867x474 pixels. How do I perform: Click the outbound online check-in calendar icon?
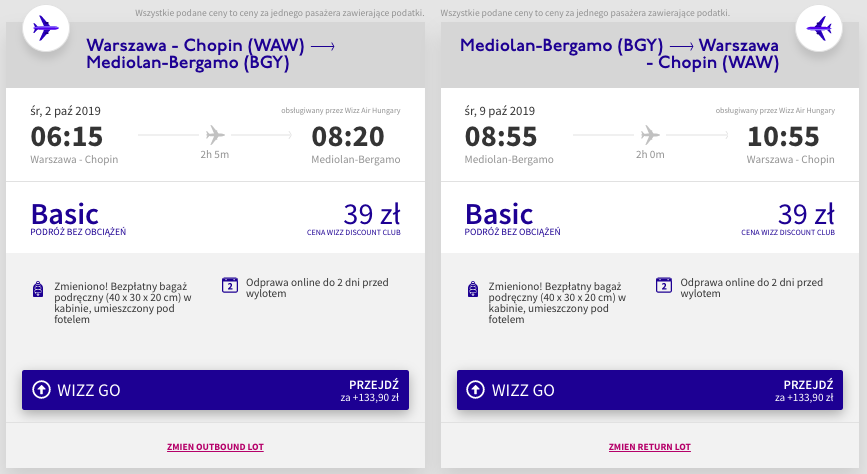pyautogui.click(x=229, y=285)
